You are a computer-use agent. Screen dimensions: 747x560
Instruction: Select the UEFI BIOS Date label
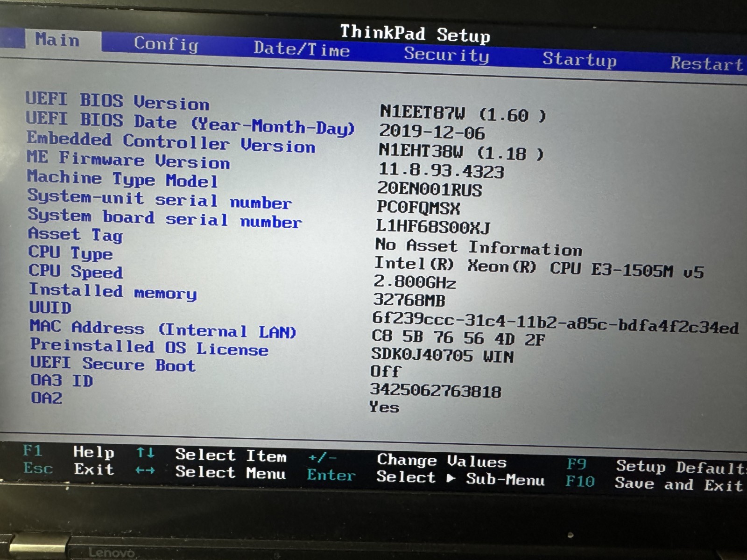(190, 123)
